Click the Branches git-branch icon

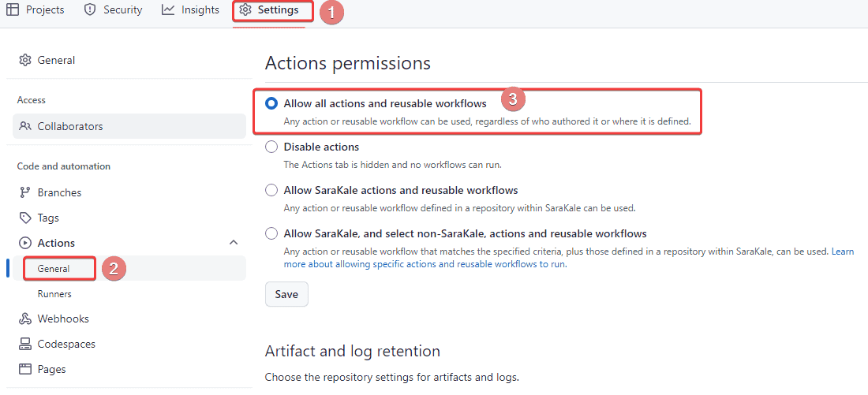click(25, 192)
